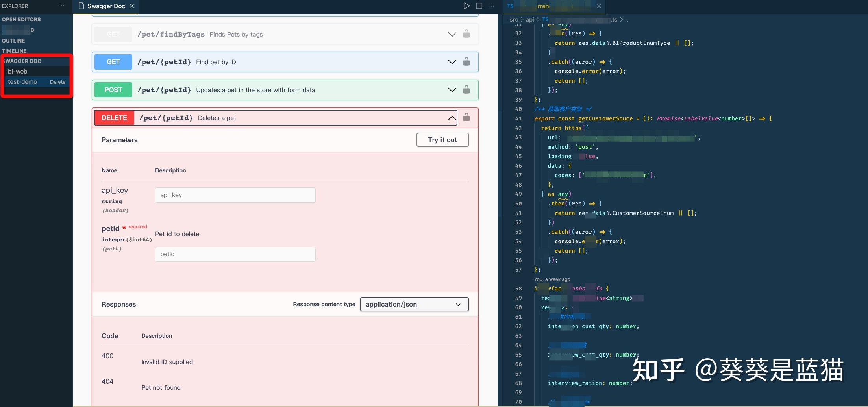Click getCustomerSouce function name in code
The image size is (868, 407).
(605, 118)
